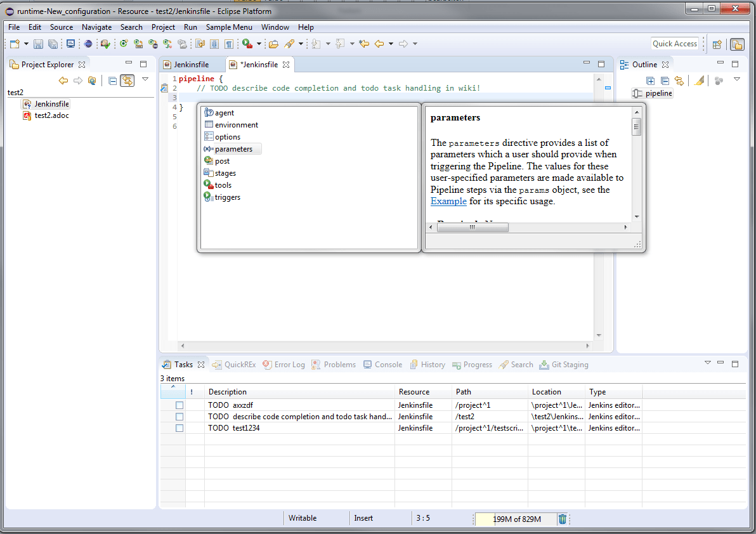Select parameters from the completion proposal list
Viewport: 756px width, 534px height.
pos(233,148)
